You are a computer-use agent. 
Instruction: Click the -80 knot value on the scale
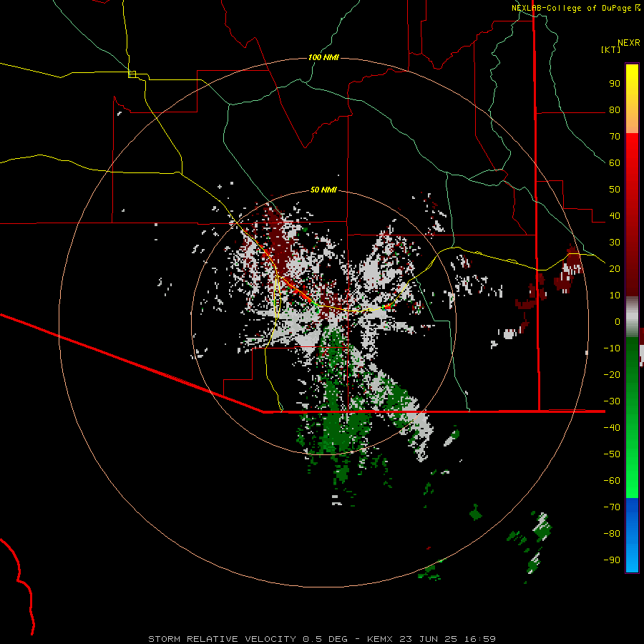tap(612, 534)
